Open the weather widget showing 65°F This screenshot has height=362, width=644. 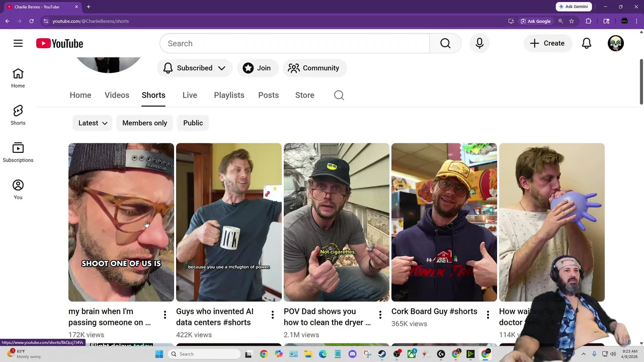25,354
